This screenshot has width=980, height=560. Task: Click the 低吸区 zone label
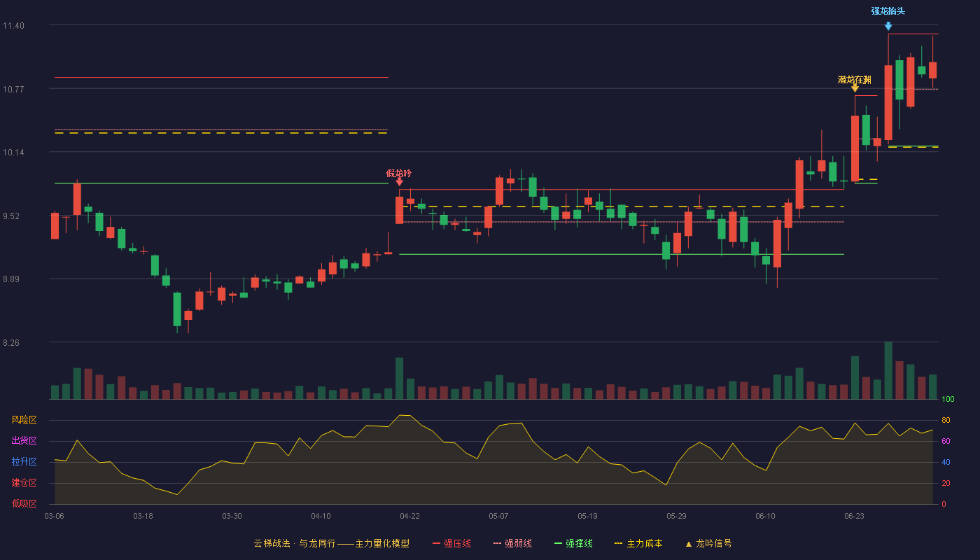point(24,503)
